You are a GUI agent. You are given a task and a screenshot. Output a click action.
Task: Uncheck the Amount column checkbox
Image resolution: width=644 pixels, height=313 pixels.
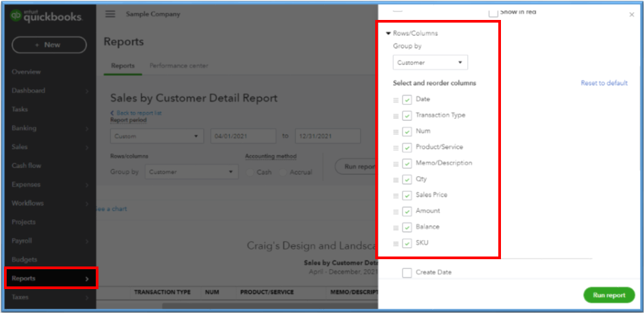[407, 212]
